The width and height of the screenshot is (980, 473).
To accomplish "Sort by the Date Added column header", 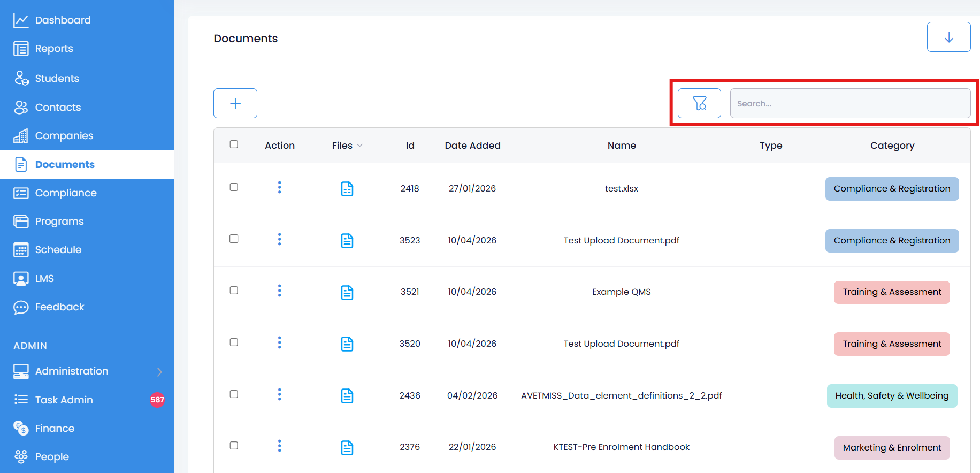I will click(472, 146).
